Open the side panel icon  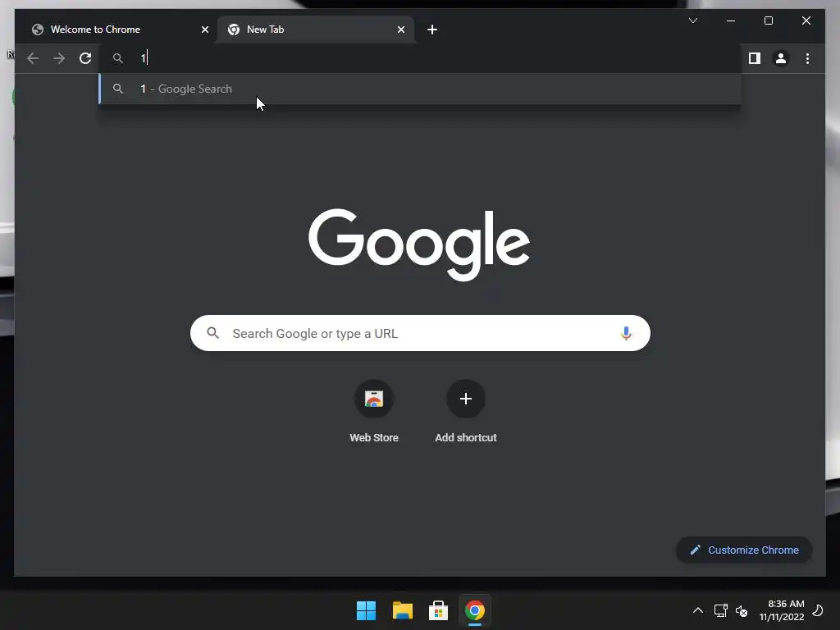(x=755, y=58)
